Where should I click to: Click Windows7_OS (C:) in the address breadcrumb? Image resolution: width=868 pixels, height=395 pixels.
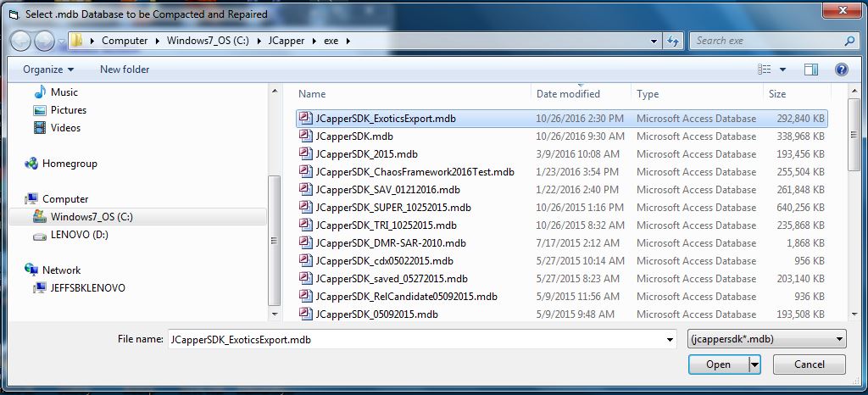[x=209, y=41]
